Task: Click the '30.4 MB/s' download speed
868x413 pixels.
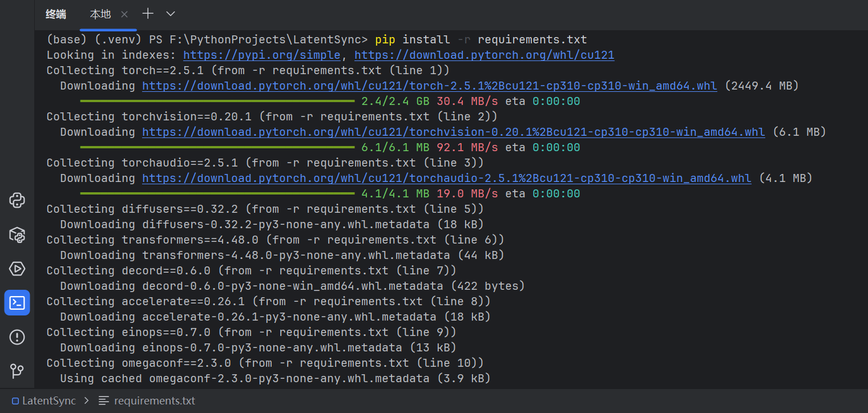Action: 467,102
